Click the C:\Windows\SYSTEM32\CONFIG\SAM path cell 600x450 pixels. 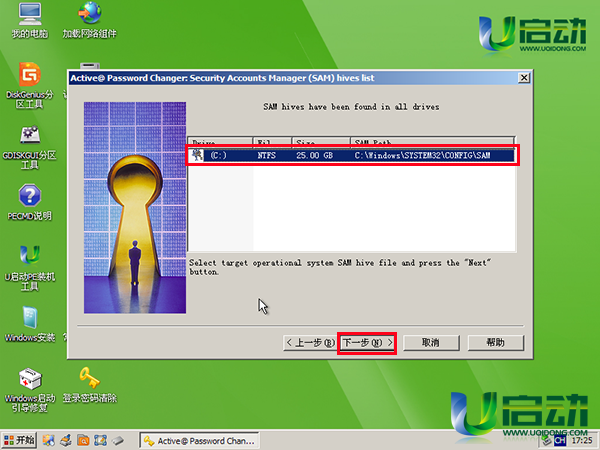coord(422,155)
